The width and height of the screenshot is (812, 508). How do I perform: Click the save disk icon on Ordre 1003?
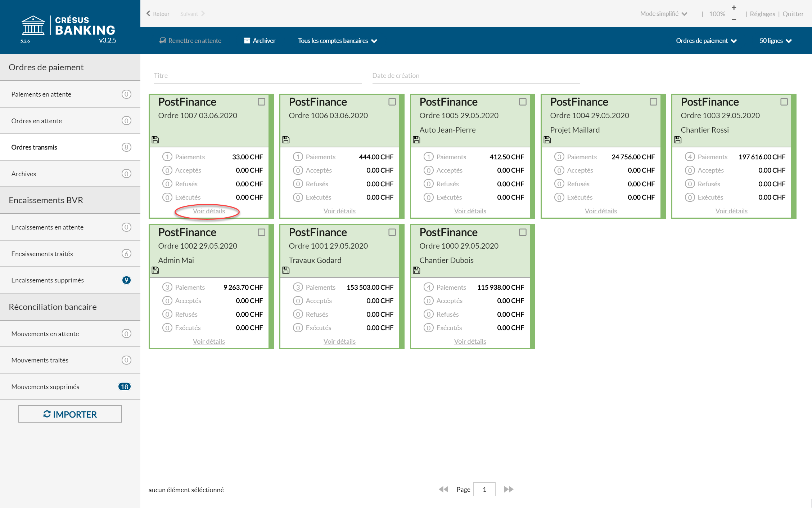click(678, 139)
